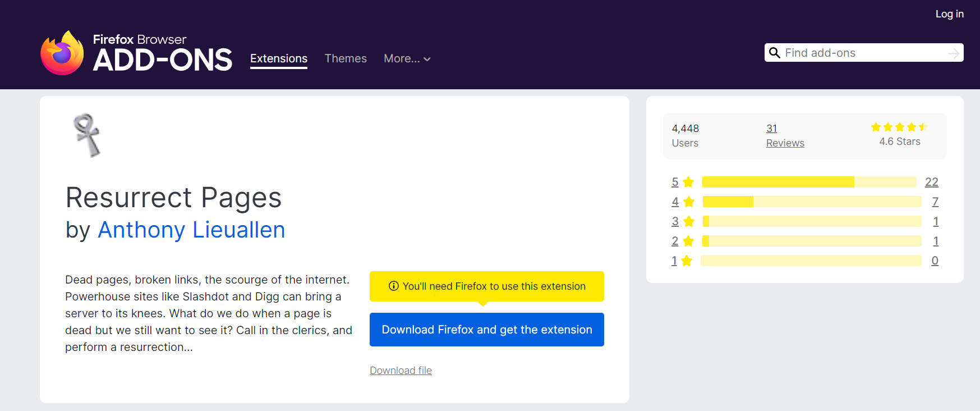Click the 4.6 Stars label

pyautogui.click(x=900, y=141)
